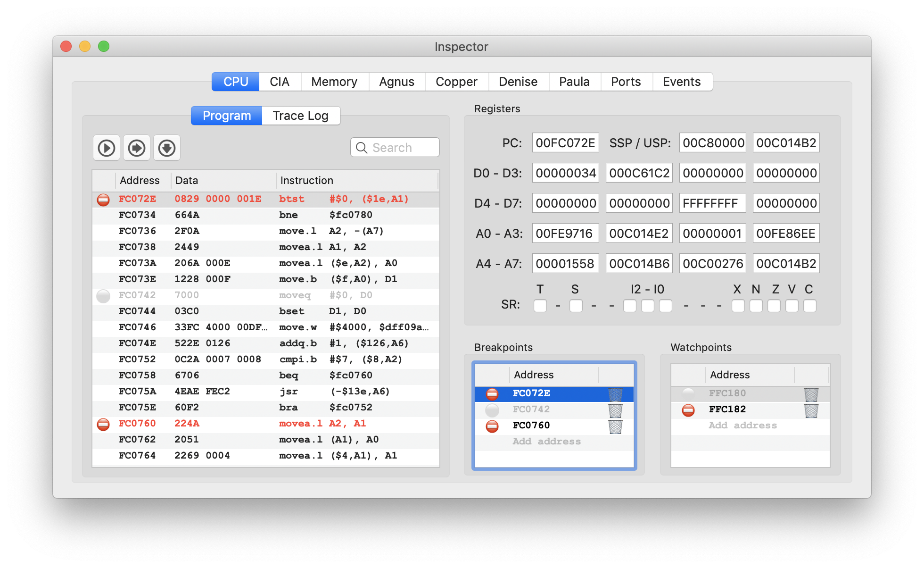The image size is (924, 568).
Task: Delete watchpoint FFC182 with trash icon
Action: tap(811, 410)
